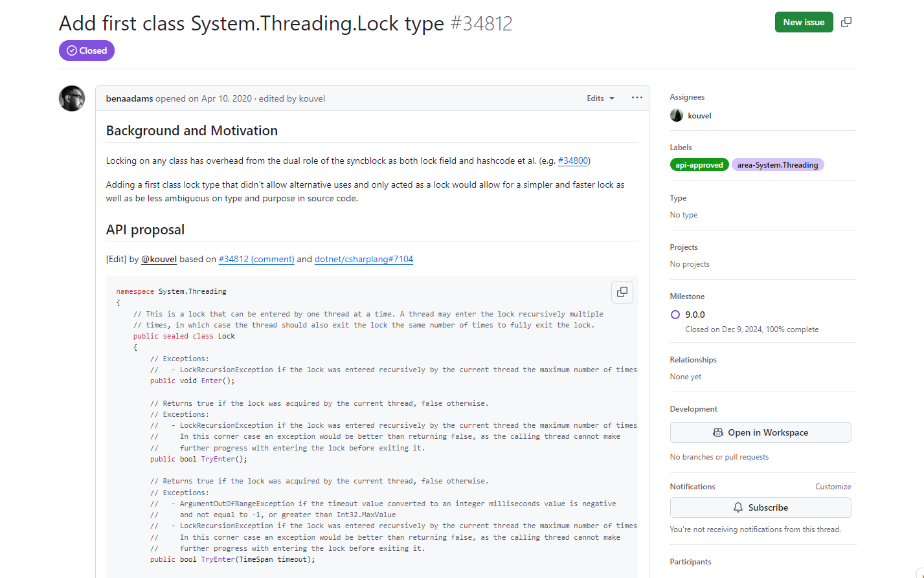The height and width of the screenshot is (578, 924).
Task: Open linked issue #34800
Action: click(x=572, y=161)
